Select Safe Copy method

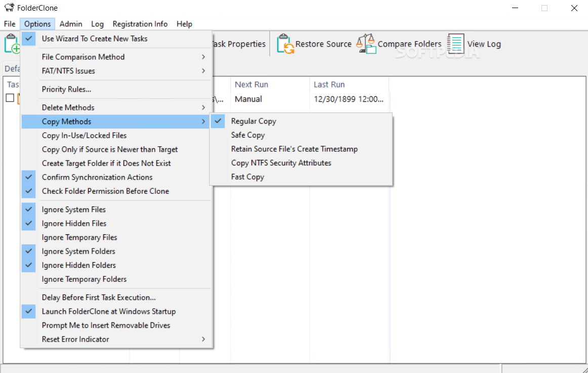click(301, 135)
